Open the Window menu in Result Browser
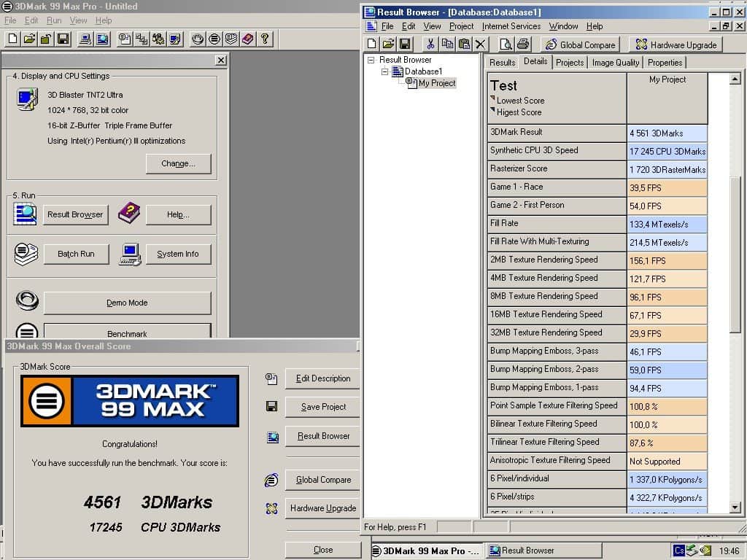Image resolution: width=747 pixels, height=560 pixels. tap(563, 26)
